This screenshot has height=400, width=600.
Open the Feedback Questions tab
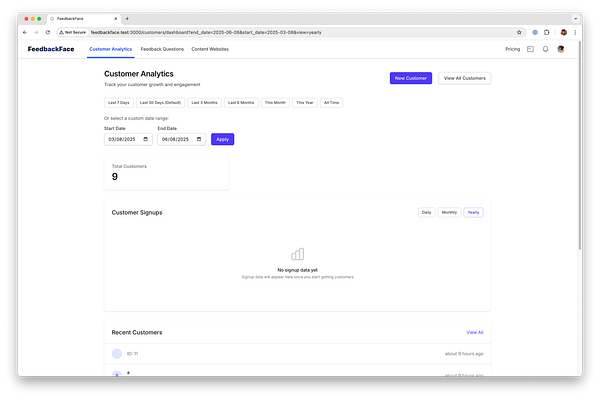(x=162, y=49)
